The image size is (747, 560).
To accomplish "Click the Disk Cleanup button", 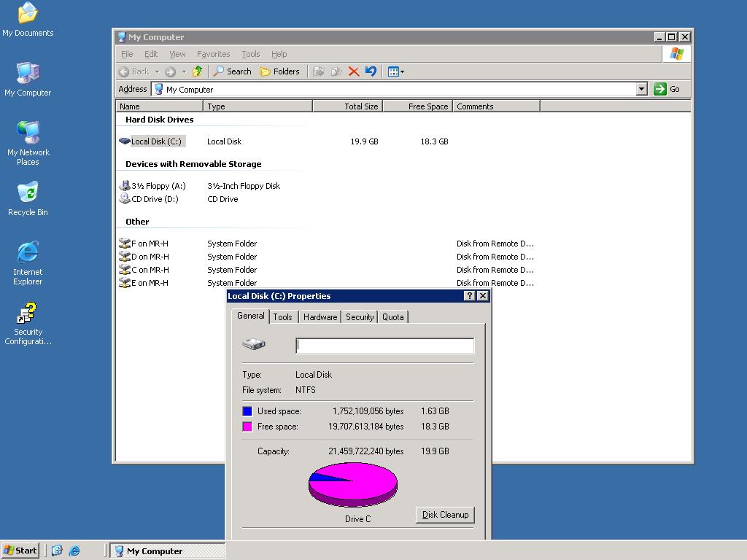I will click(x=445, y=515).
